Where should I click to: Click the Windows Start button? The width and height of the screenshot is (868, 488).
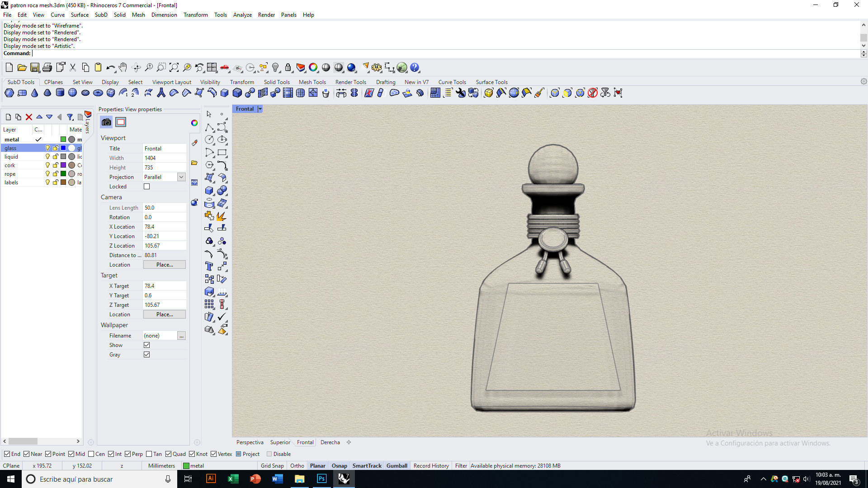tap(11, 479)
